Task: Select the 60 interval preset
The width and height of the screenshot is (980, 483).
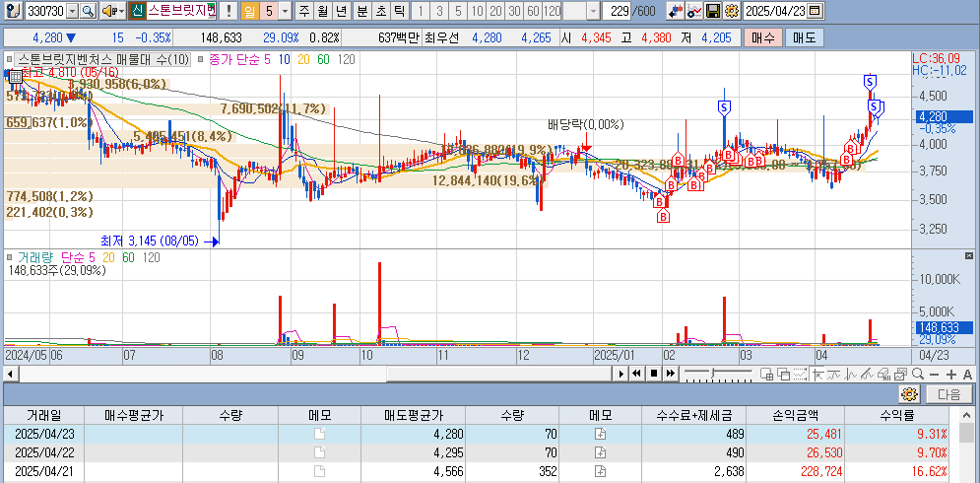Action: coord(533,11)
